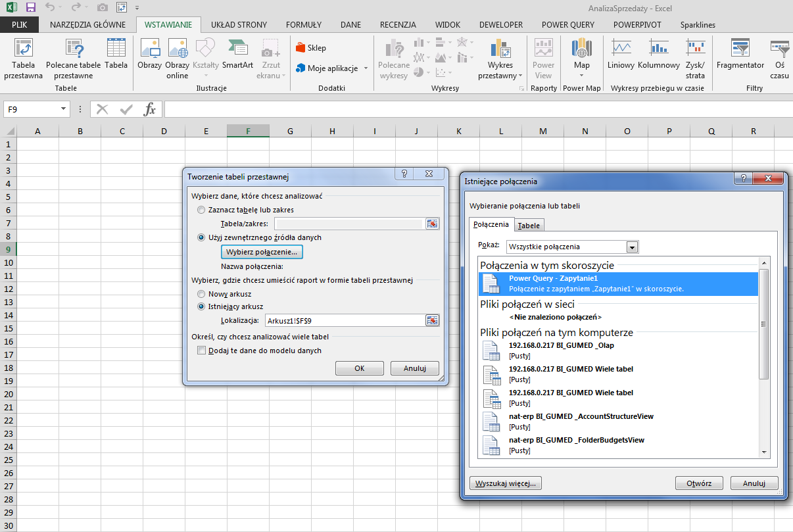Save the workbook from Quick Access toolbar
The image size is (793, 532).
pos(31,8)
